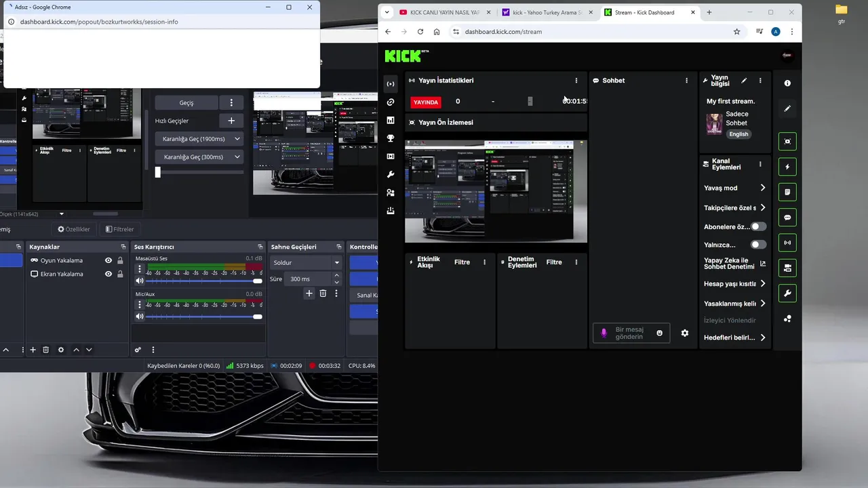Viewport: 868px width, 488px height.
Task: Open Kanal Eylemleri three-dot menu
Action: point(760,164)
